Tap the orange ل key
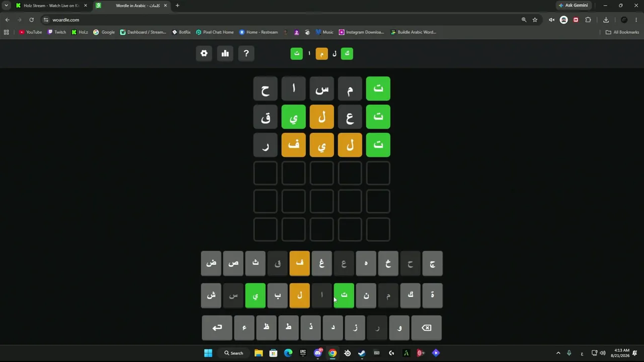 pyautogui.click(x=299, y=296)
